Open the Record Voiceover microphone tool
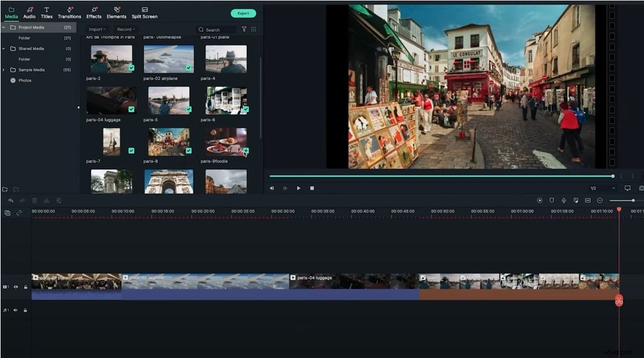This screenshot has width=644, height=358. tap(563, 200)
